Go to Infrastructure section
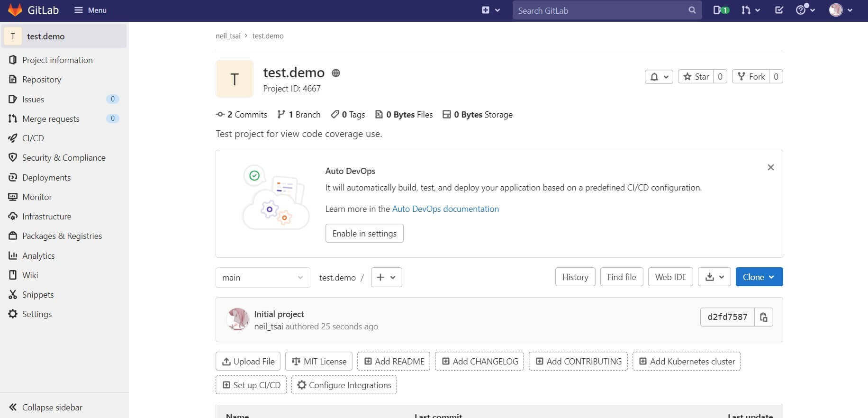 click(64, 216)
